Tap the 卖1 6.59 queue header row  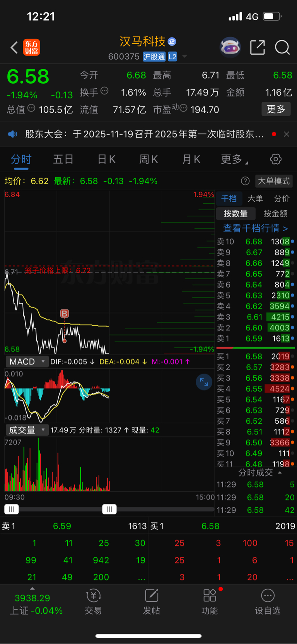tap(74, 526)
